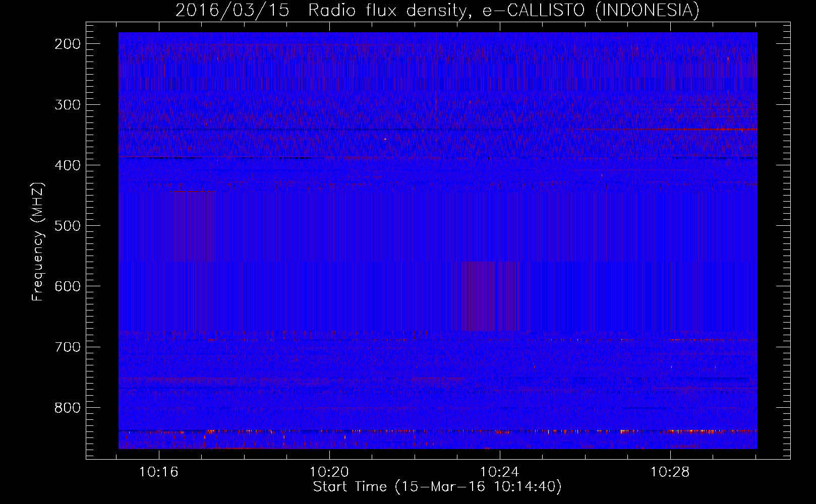Click the 10:28 time tick label
Image resolution: width=816 pixels, height=504 pixels.
click(670, 472)
